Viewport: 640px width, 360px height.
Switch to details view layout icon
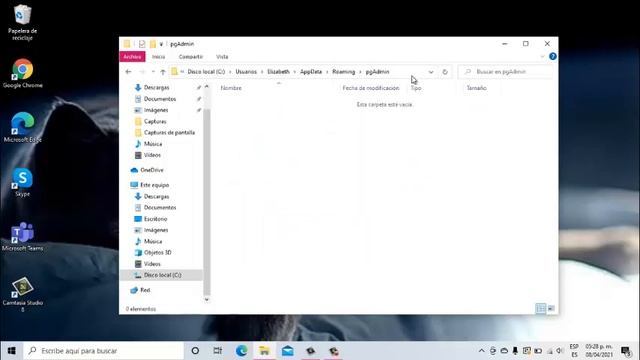540,309
